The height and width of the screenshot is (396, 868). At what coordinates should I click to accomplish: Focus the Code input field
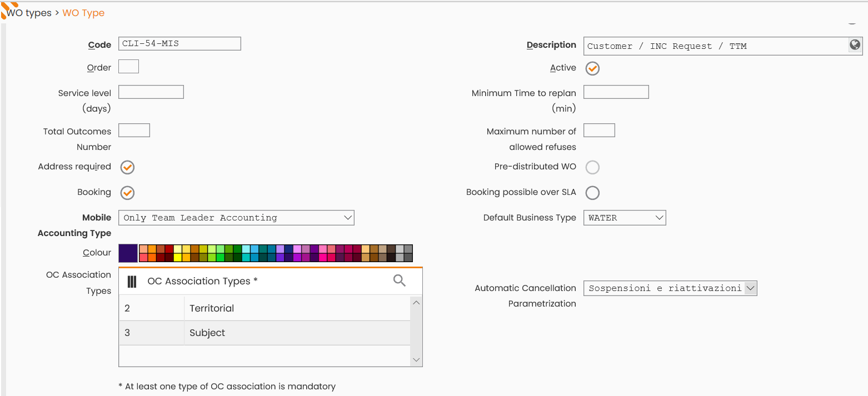(179, 44)
